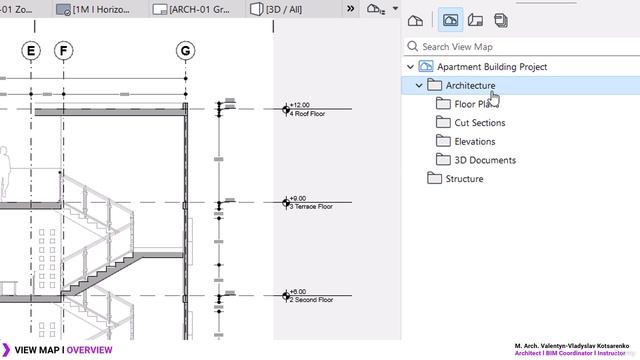Click the 3D Documents folder icon
Screen dimensions: 640x360
pyautogui.click(x=443, y=160)
